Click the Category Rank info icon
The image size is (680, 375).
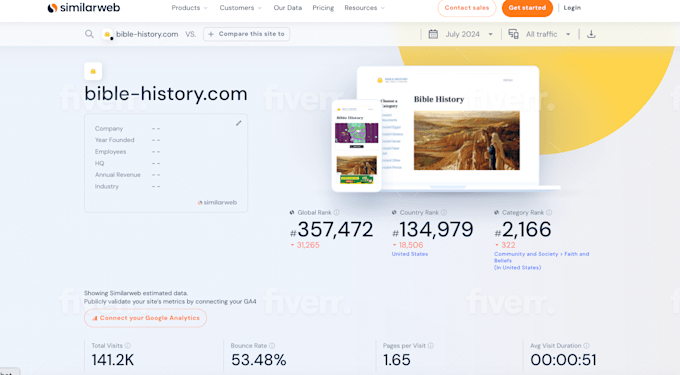(549, 212)
